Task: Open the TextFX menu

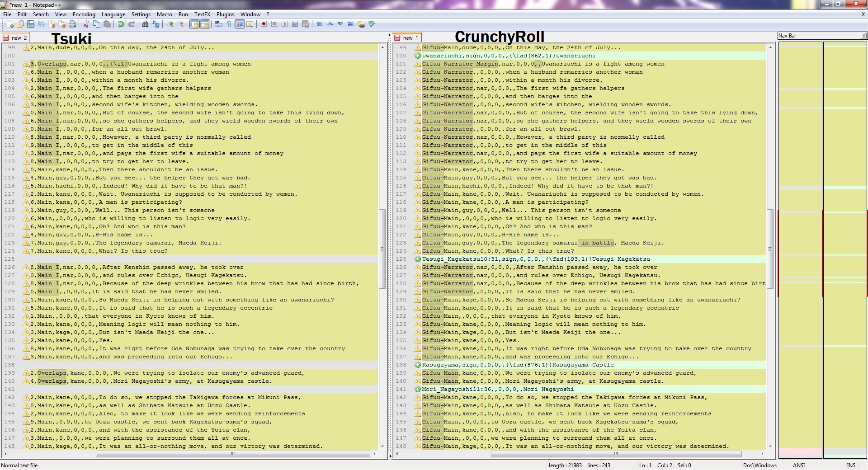Action: point(202,14)
